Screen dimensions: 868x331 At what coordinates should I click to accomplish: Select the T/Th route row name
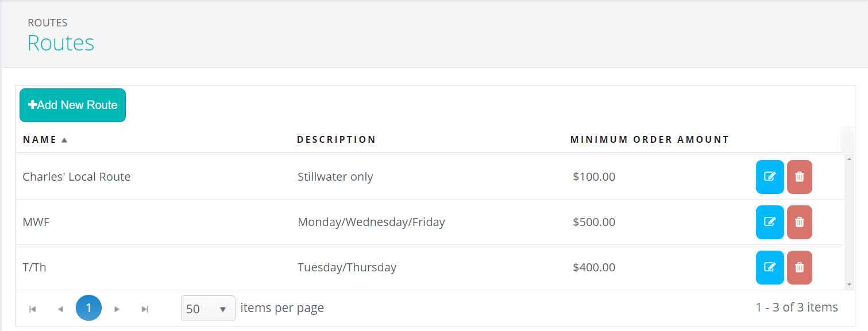(x=34, y=267)
